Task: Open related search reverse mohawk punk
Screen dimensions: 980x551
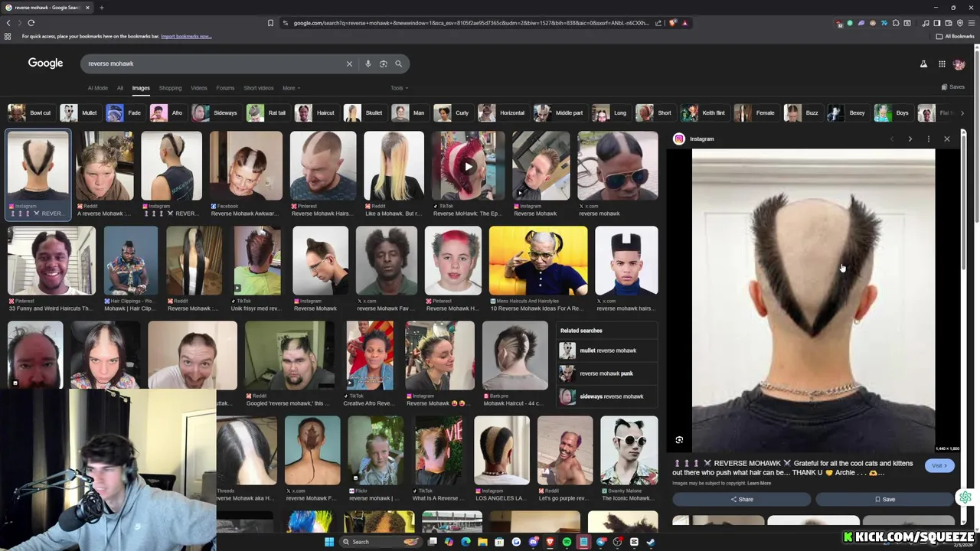Action: (606, 373)
